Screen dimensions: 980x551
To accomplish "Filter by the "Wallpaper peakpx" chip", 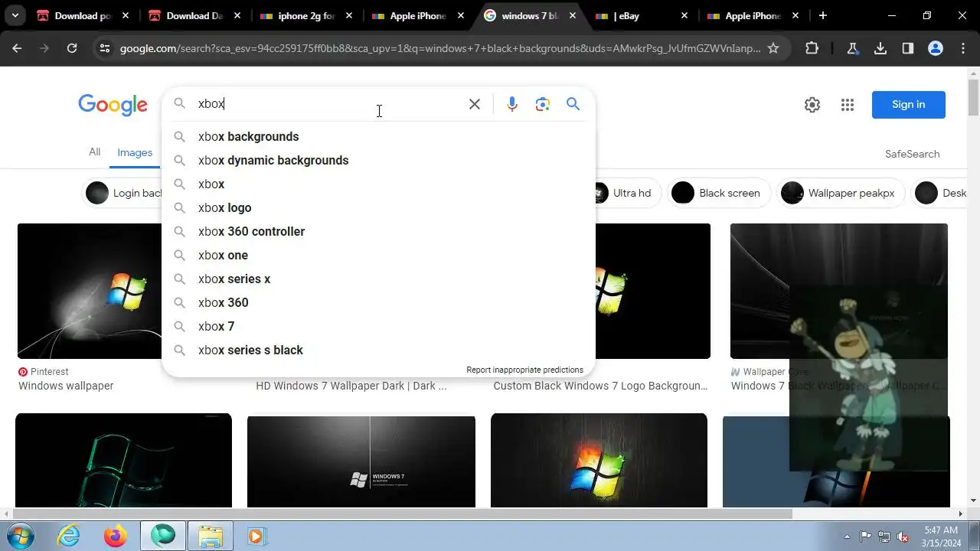I will (841, 193).
